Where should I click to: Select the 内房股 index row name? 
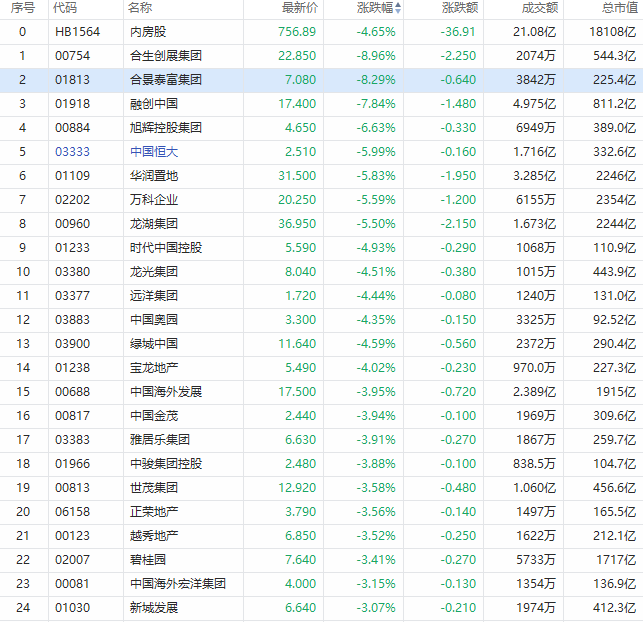click(148, 32)
